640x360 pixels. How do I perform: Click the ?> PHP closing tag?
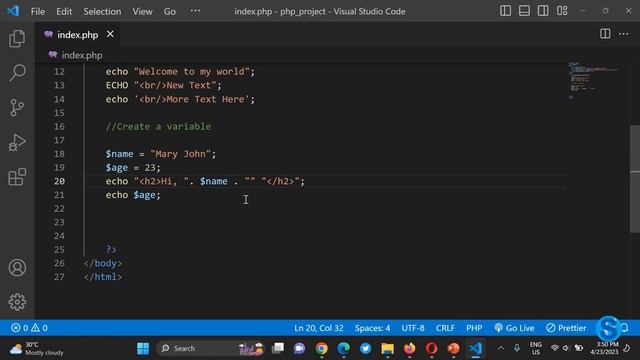[x=111, y=249]
